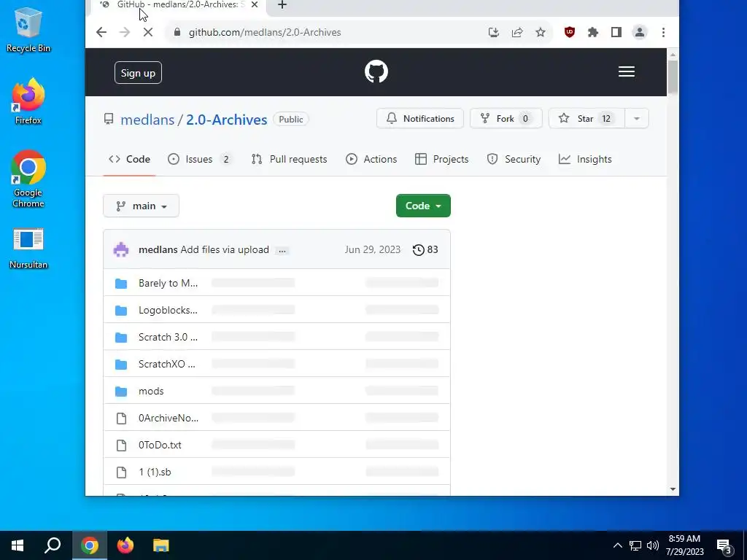
Task: Open the Nursultan desktop icon
Action: (x=28, y=249)
